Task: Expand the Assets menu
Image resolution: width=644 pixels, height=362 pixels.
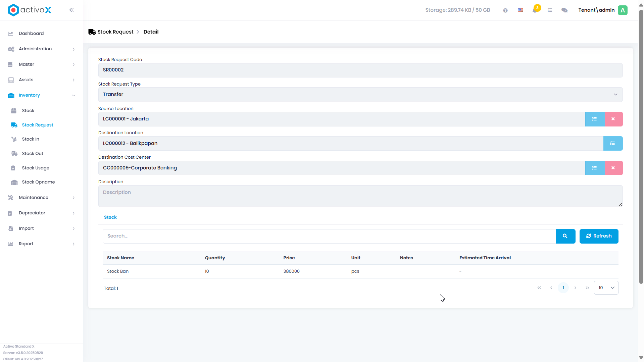Action: [x=42, y=80]
